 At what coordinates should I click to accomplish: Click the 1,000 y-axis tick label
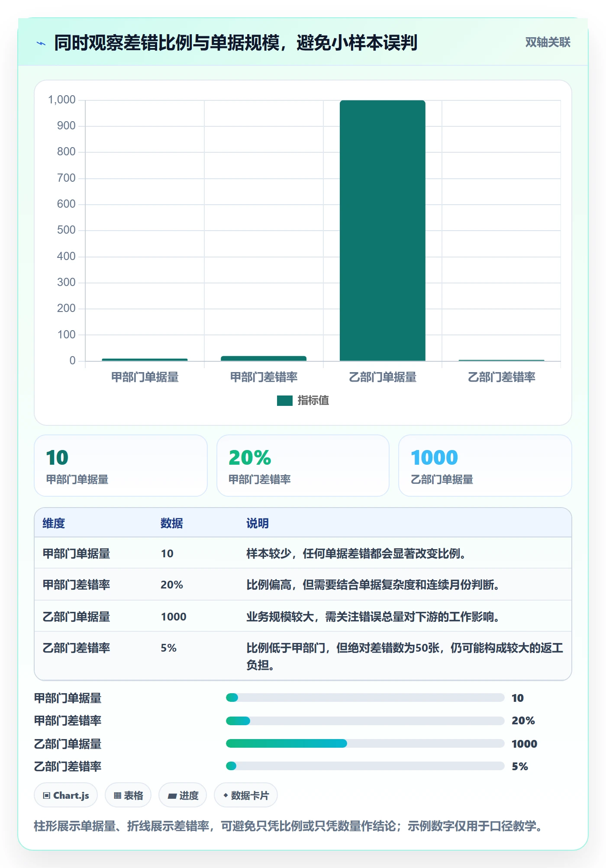pos(62,100)
